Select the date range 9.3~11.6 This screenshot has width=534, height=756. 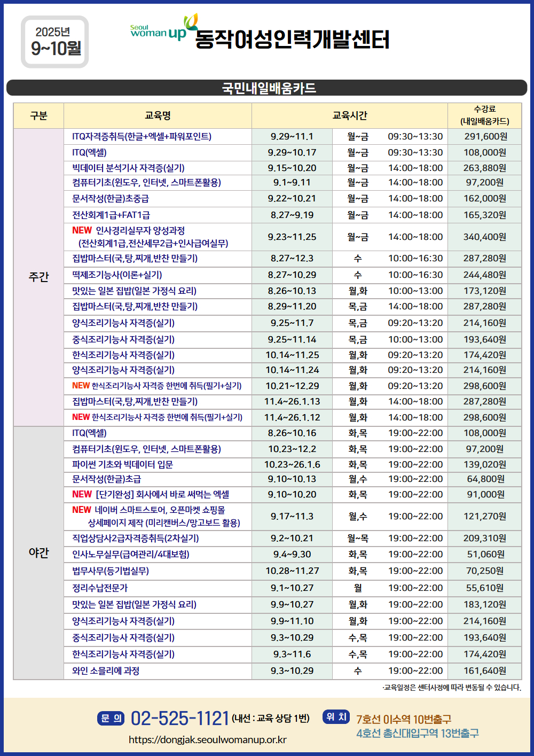pos(292,654)
